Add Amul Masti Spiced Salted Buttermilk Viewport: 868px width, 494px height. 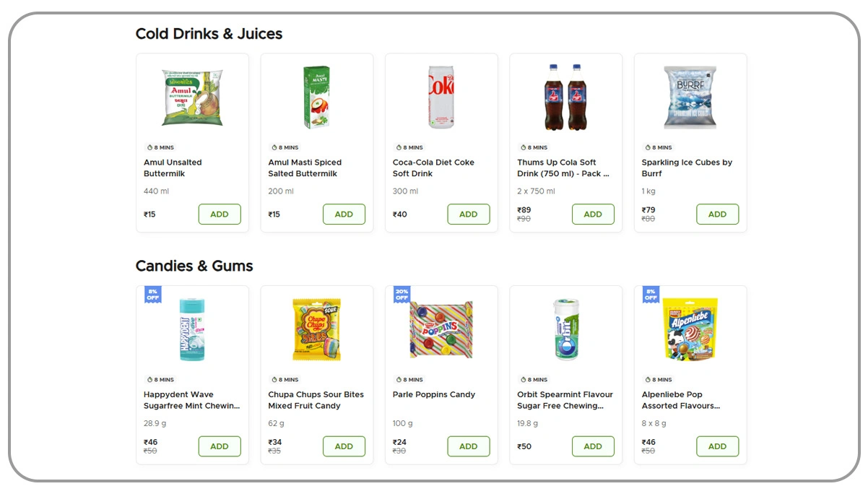coord(344,214)
